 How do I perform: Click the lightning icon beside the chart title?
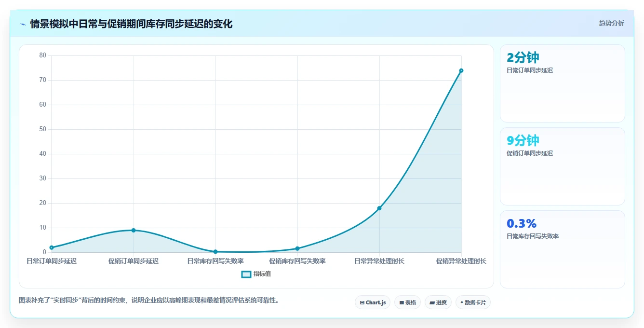pyautogui.click(x=23, y=24)
